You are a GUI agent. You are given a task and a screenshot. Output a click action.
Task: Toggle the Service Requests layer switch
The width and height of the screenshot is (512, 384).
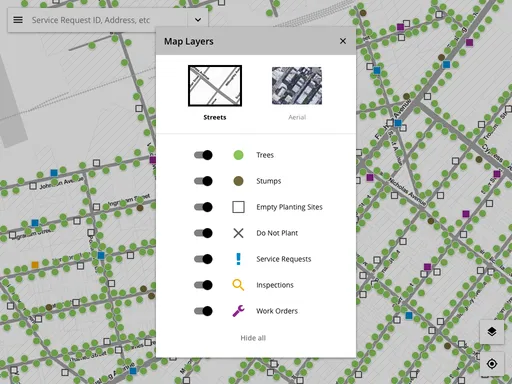coord(203,259)
